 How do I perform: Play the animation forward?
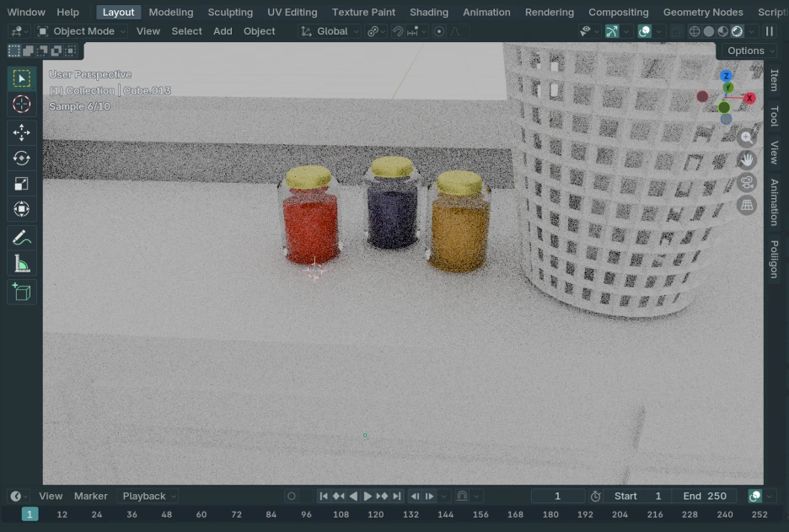point(368,497)
